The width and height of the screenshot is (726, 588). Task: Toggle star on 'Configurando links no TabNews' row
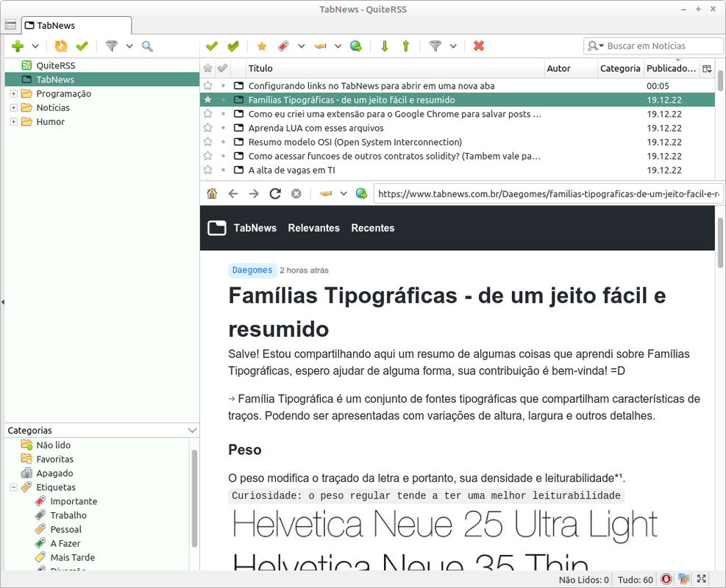coord(208,85)
